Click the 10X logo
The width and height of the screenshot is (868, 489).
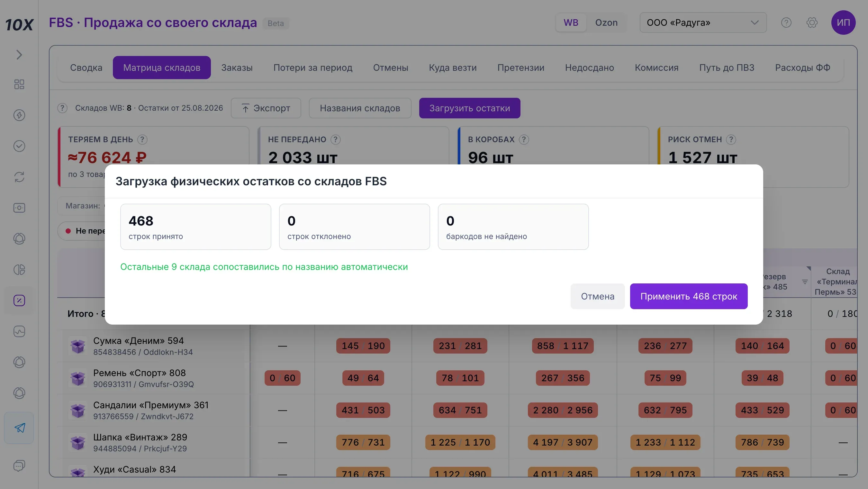coord(19,24)
